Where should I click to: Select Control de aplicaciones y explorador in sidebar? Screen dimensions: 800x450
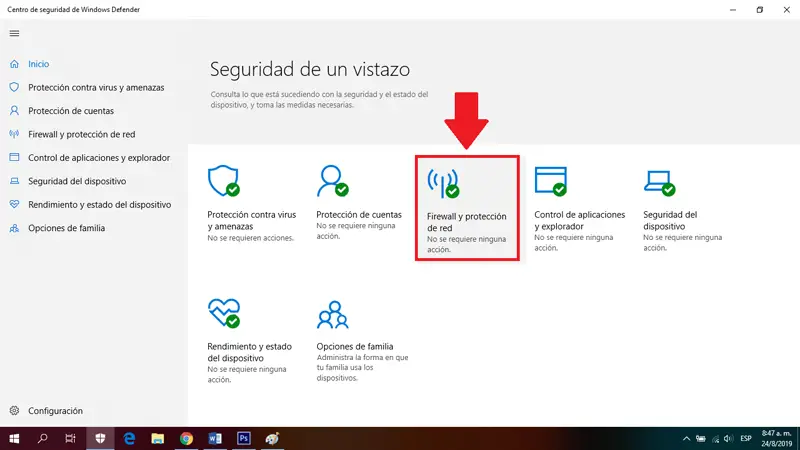99,158
